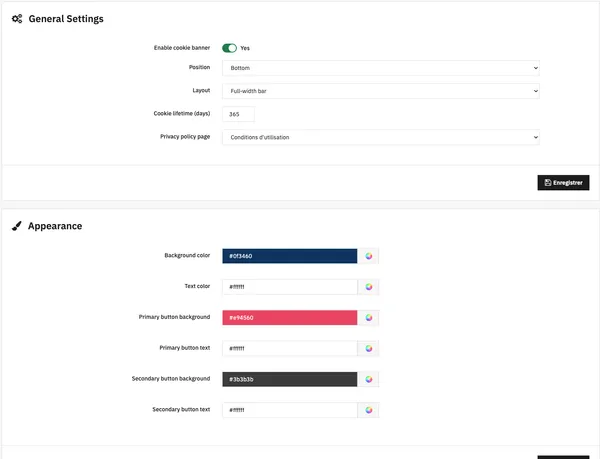The image size is (600, 459).
Task: Click the Cookie lifetime days field
Action: (x=238, y=114)
